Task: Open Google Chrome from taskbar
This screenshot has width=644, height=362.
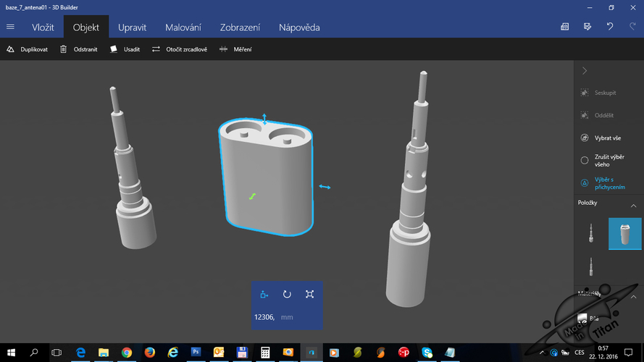Action: point(127,353)
